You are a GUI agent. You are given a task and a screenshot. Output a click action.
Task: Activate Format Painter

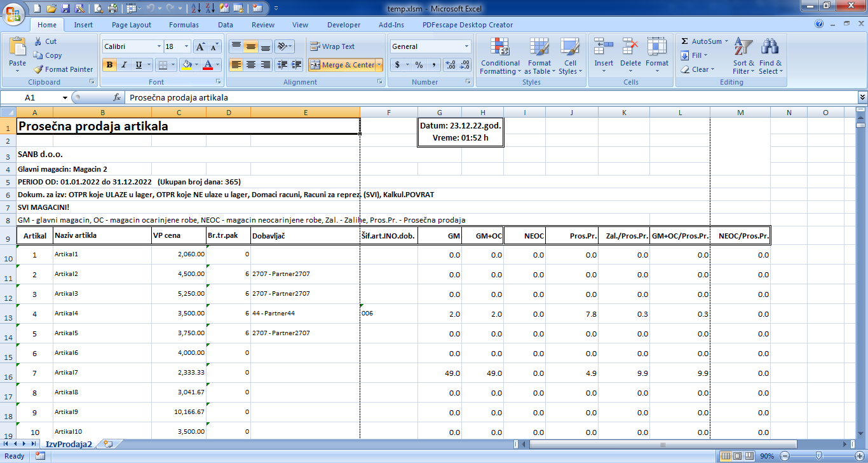tap(63, 69)
